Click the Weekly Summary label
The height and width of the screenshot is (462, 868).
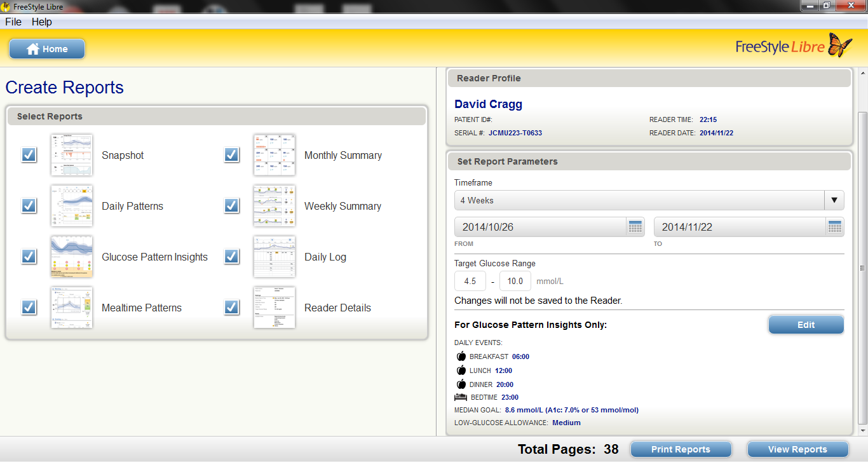(x=342, y=206)
